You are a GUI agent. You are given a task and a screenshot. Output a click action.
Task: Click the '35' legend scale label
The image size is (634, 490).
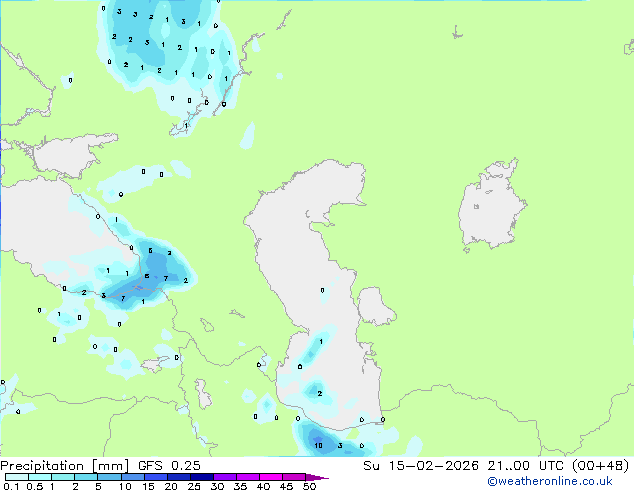(x=240, y=486)
